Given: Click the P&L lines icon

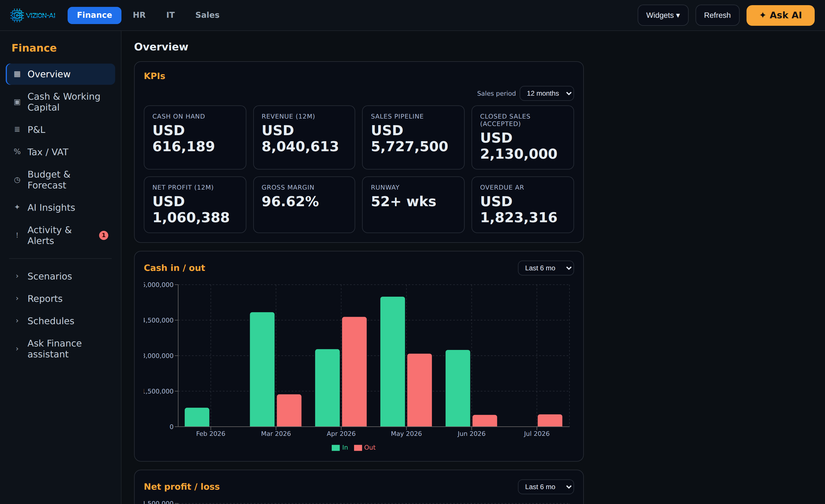Looking at the screenshot, I should click(17, 129).
